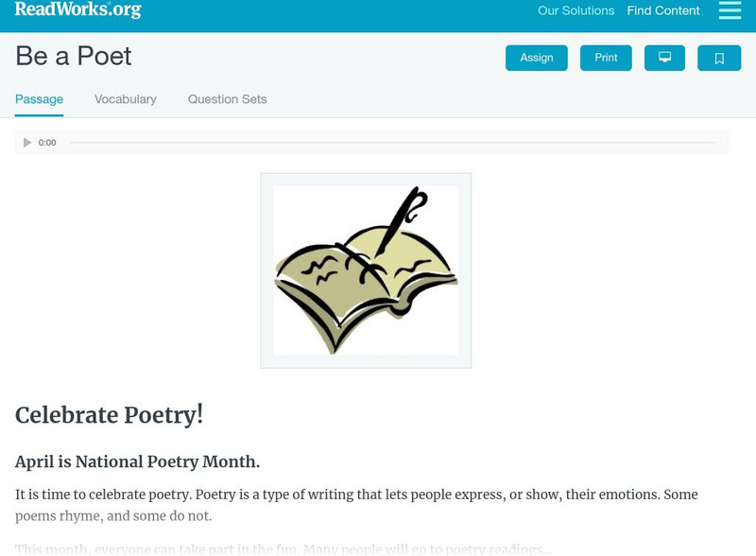The height and width of the screenshot is (556, 756).
Task: Select the bookmark ribbon icon
Action: pyautogui.click(x=719, y=58)
